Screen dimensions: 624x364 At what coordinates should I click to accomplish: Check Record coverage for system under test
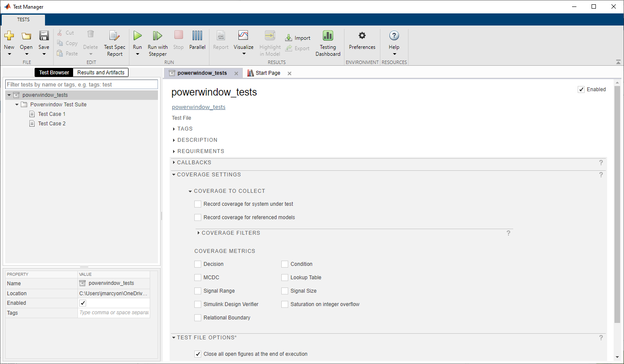coord(198,204)
